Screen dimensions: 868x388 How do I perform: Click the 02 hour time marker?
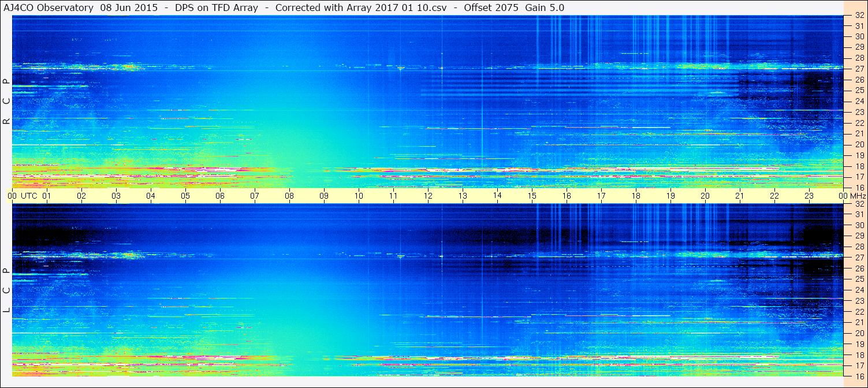[x=81, y=196]
